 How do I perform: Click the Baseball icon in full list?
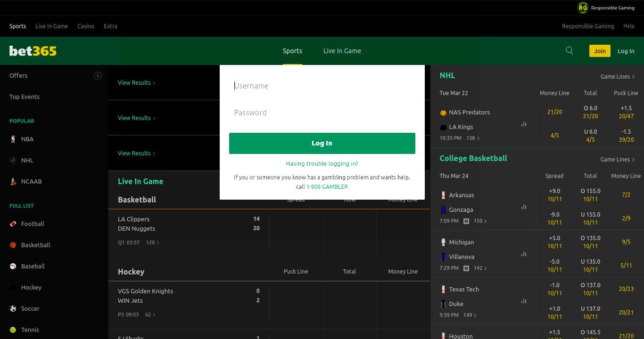coord(13,266)
